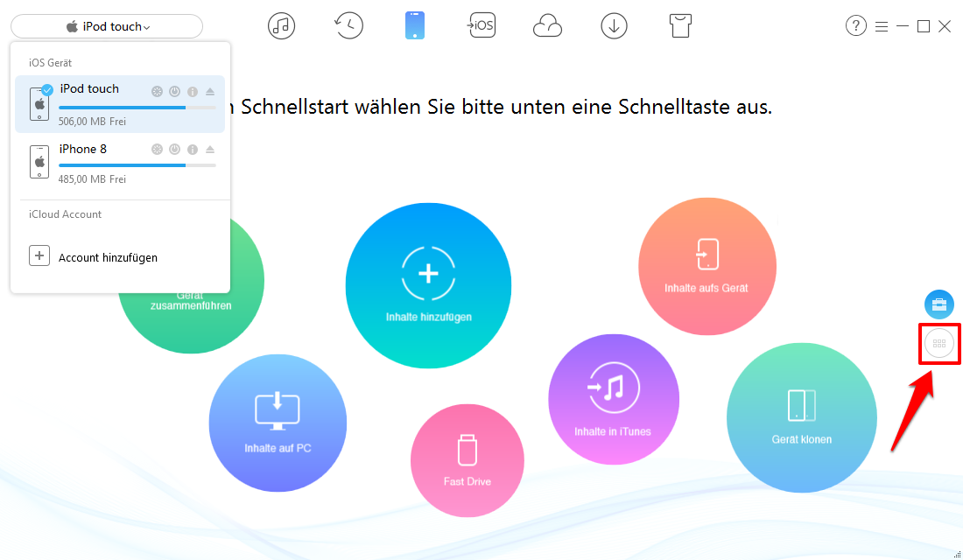
Task: Click the restart icon for iPhone 8
Action: point(158,150)
